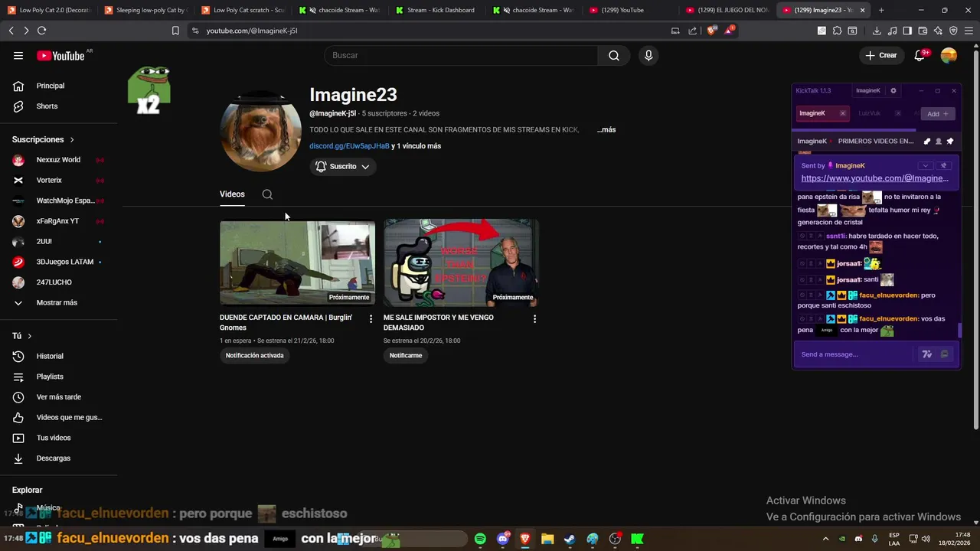Open Brave Rewards triangle icon
Screen dimensions: 980x551
click(x=730, y=31)
